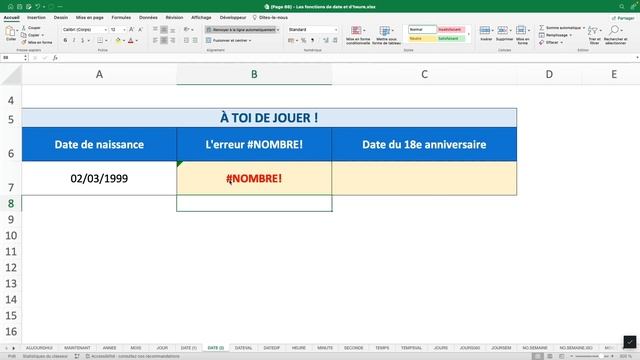Toggle middle vertical alignment
Image resolution: width=640 pixels, height=360 pixels.
pos(164,29)
